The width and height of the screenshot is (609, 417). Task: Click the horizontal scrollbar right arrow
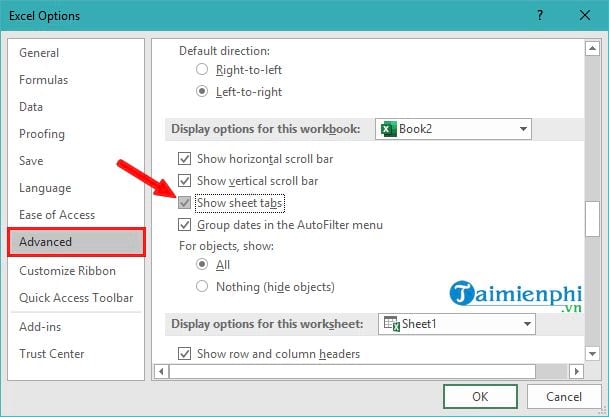tap(577, 372)
